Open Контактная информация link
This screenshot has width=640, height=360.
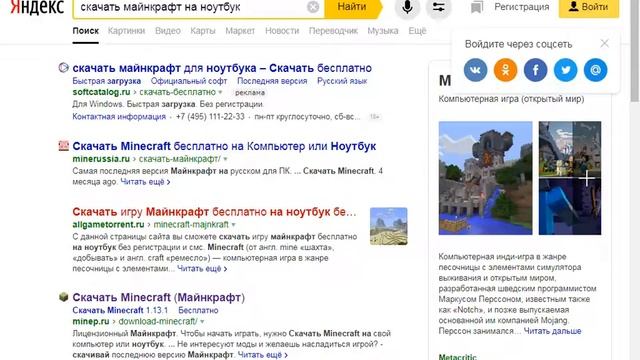pos(119,117)
